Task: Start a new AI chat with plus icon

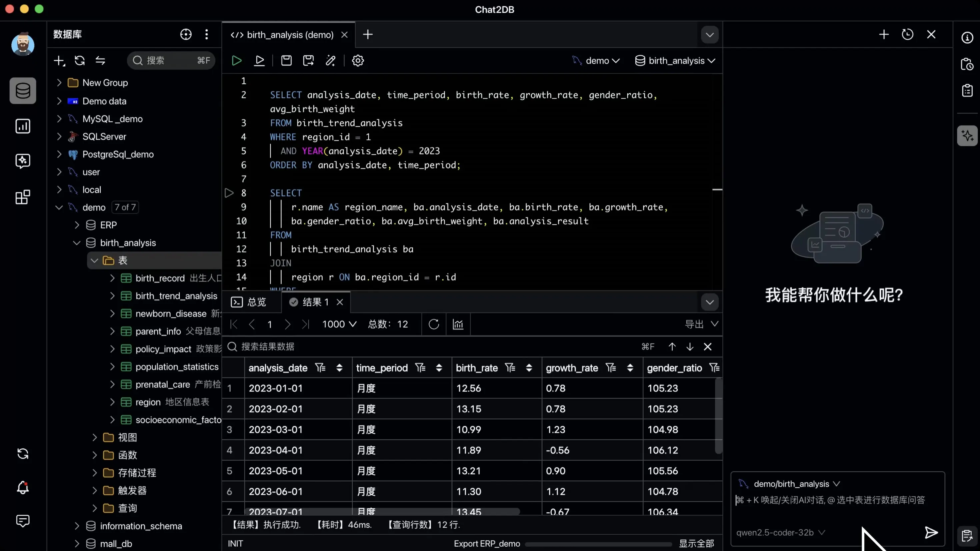Action: 884,35
